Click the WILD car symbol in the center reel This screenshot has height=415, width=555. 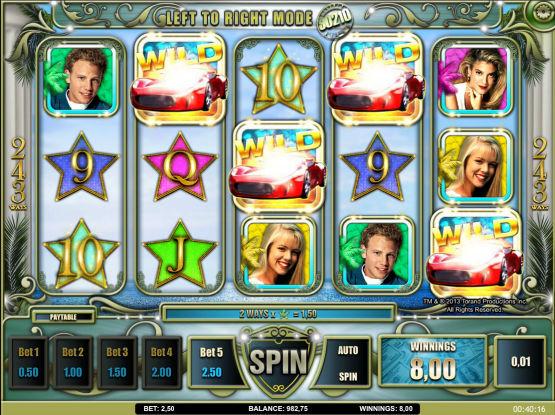pyautogui.click(x=278, y=166)
